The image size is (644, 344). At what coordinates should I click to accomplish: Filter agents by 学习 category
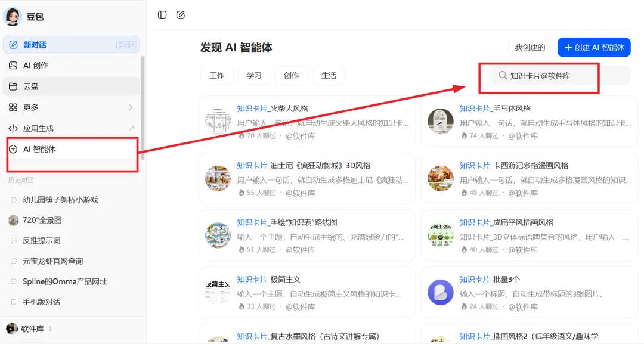[x=254, y=76]
